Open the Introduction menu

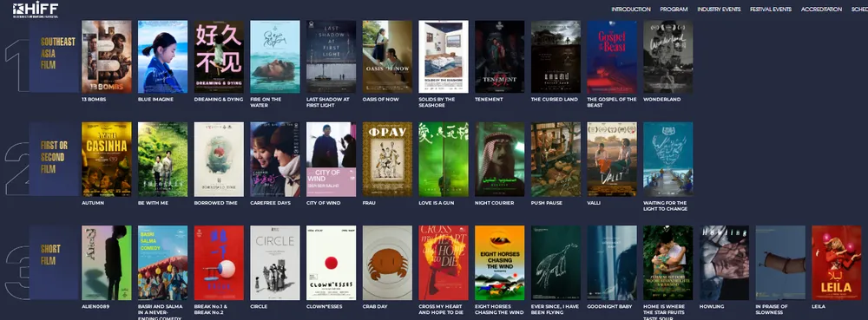click(x=630, y=10)
